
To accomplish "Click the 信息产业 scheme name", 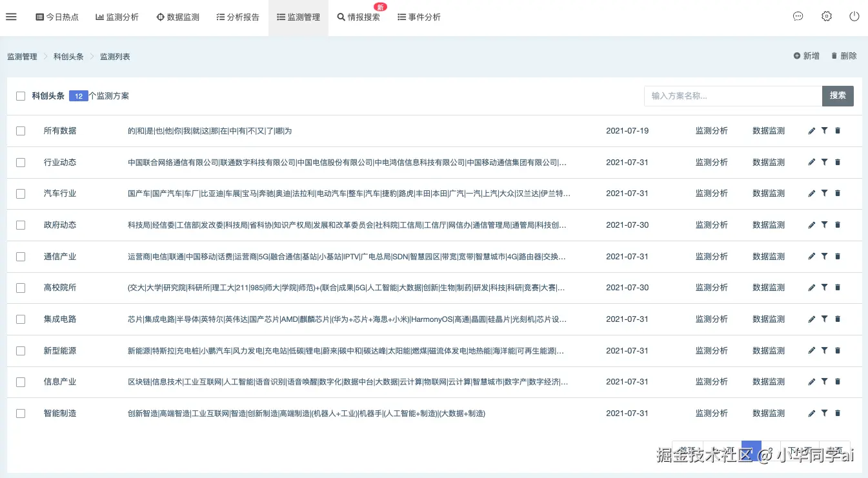I will (x=60, y=382).
